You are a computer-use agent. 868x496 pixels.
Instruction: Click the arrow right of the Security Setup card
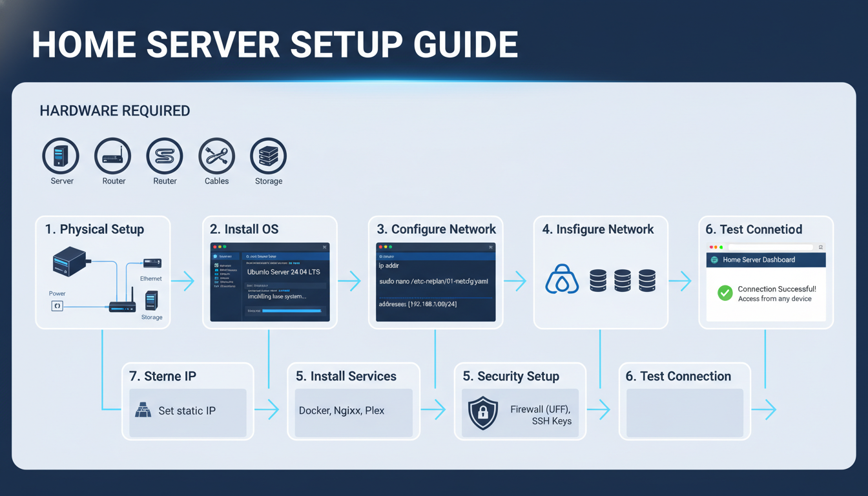point(599,409)
